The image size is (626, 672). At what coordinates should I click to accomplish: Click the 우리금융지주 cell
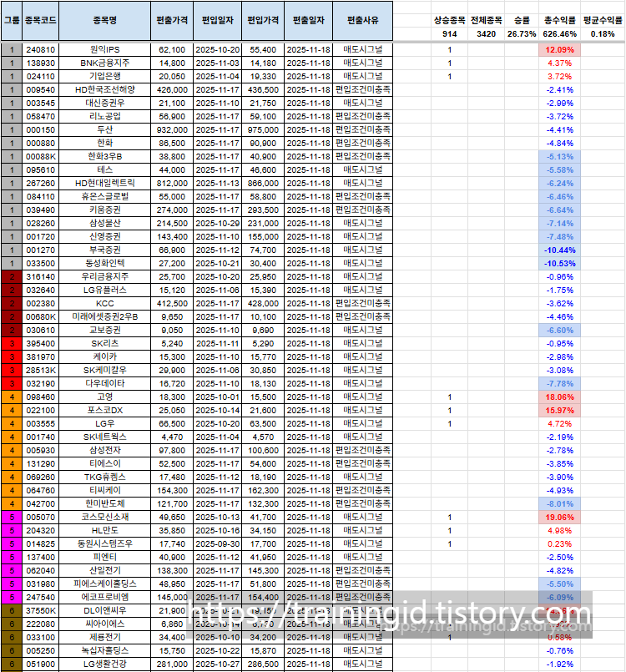tap(105, 277)
